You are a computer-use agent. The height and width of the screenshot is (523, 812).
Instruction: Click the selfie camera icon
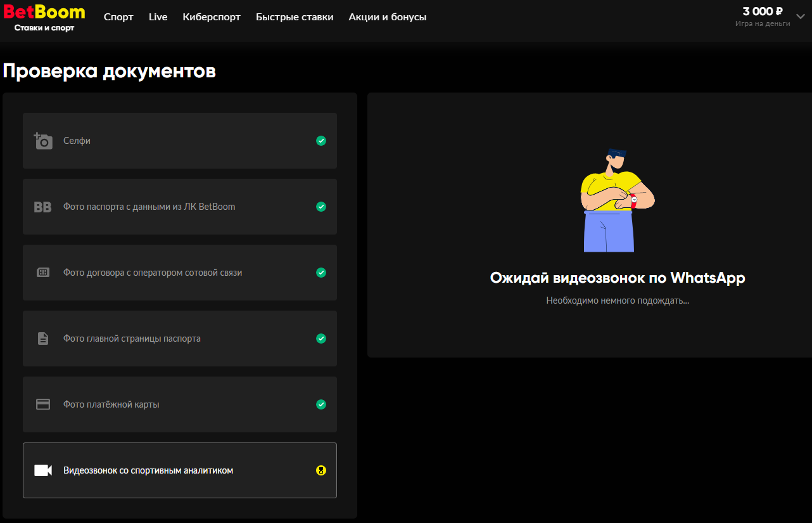click(x=43, y=141)
